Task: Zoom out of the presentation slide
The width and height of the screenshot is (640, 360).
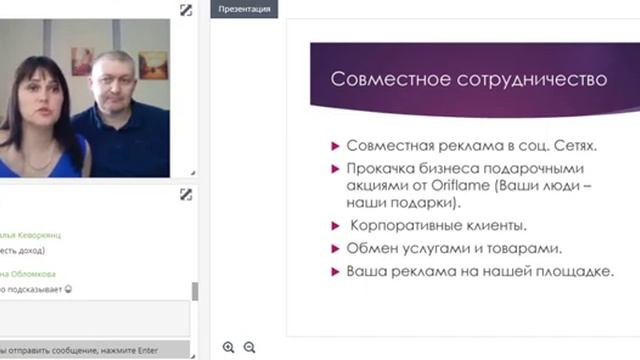Action: (249, 347)
